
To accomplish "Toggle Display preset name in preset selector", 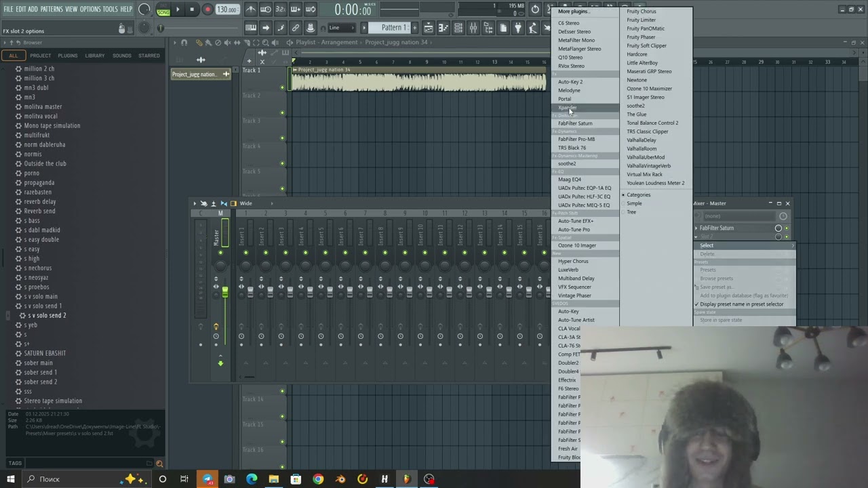I will [x=741, y=304].
